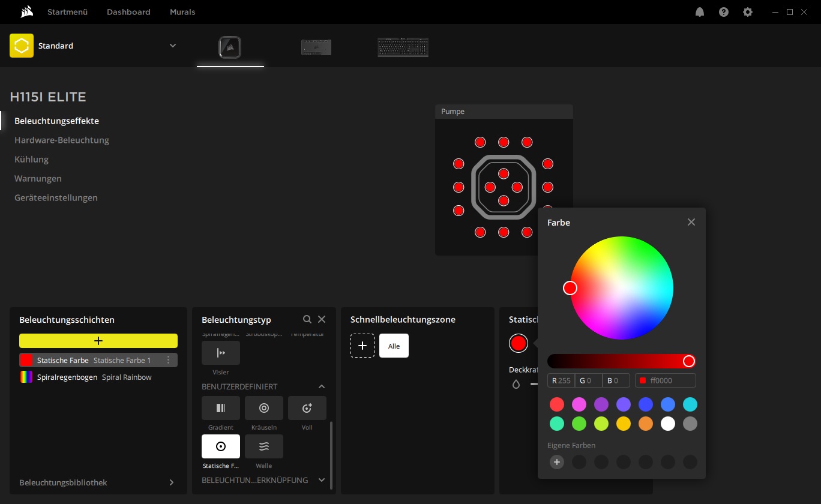Click the rainbow icon of Spiralregenbogen layer
The image size is (821, 504).
click(x=26, y=377)
